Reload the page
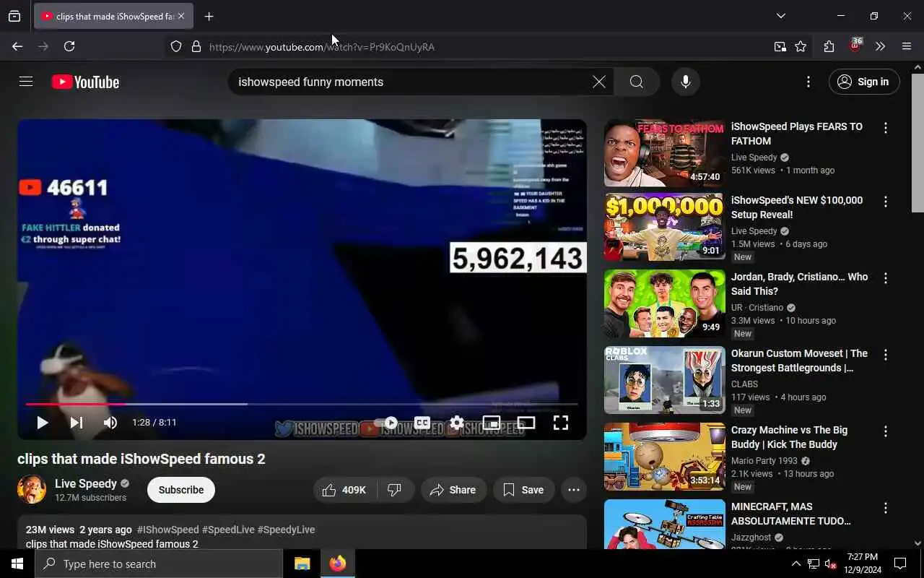 (x=69, y=46)
